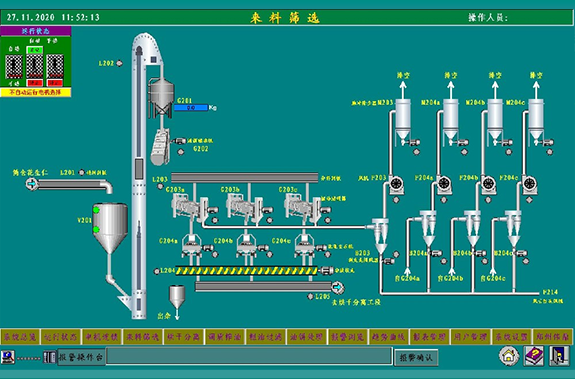
Task: Click the yellow motor selection button
Action: (x=36, y=92)
